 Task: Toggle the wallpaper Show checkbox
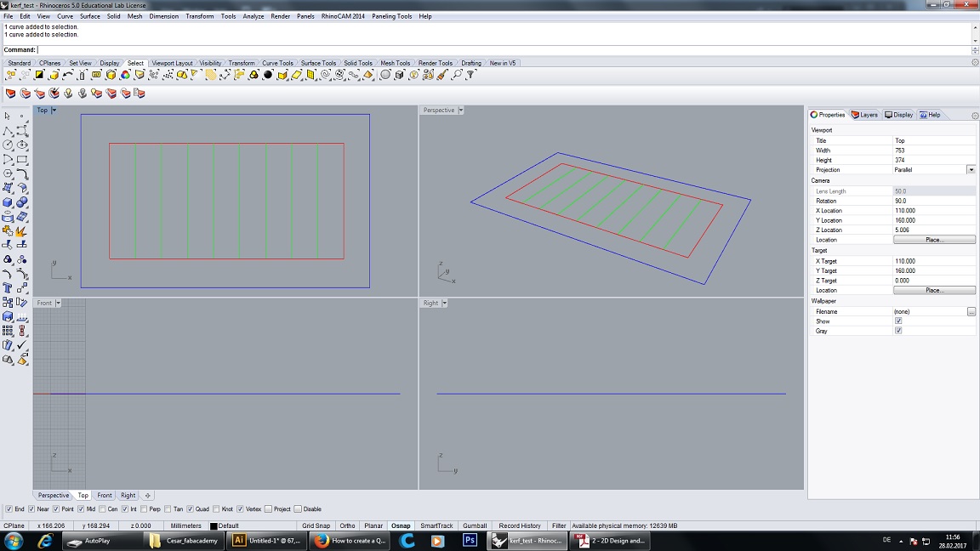898,321
